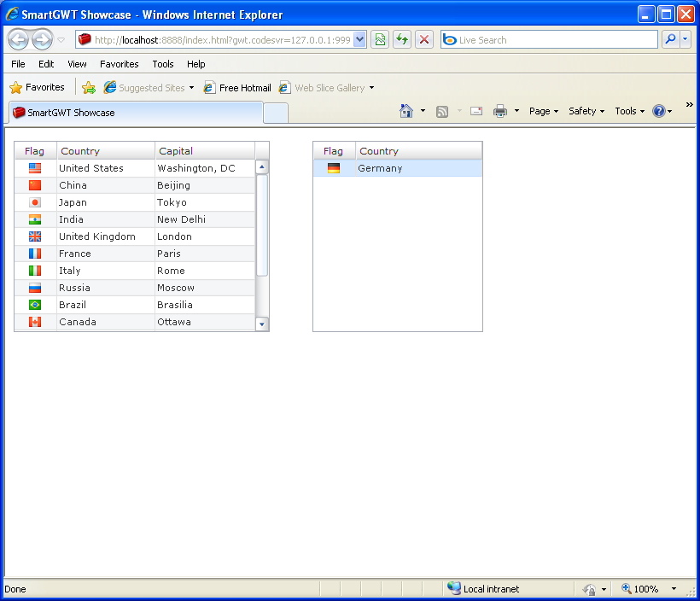The width and height of the screenshot is (700, 601).
Task: Click the Refresh page icon
Action: pos(402,40)
